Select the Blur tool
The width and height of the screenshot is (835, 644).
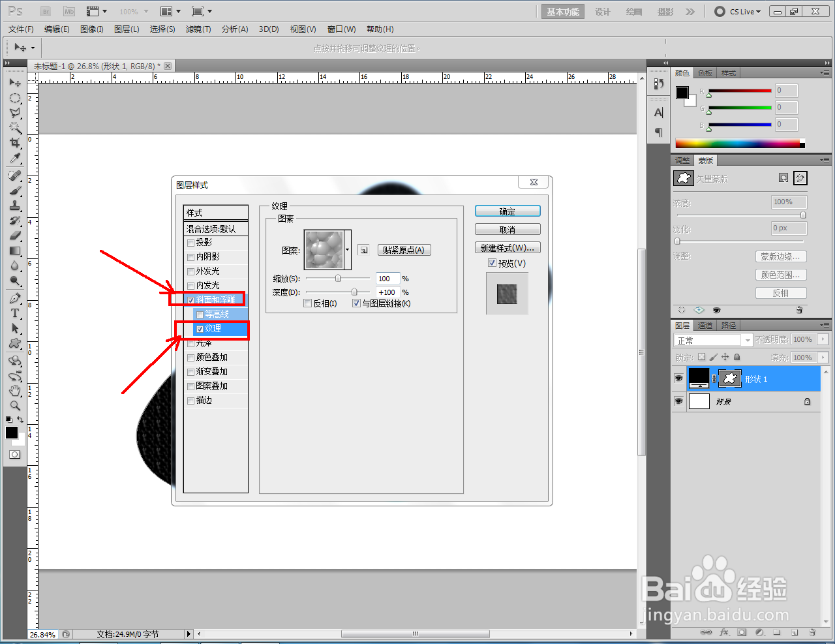(15, 266)
